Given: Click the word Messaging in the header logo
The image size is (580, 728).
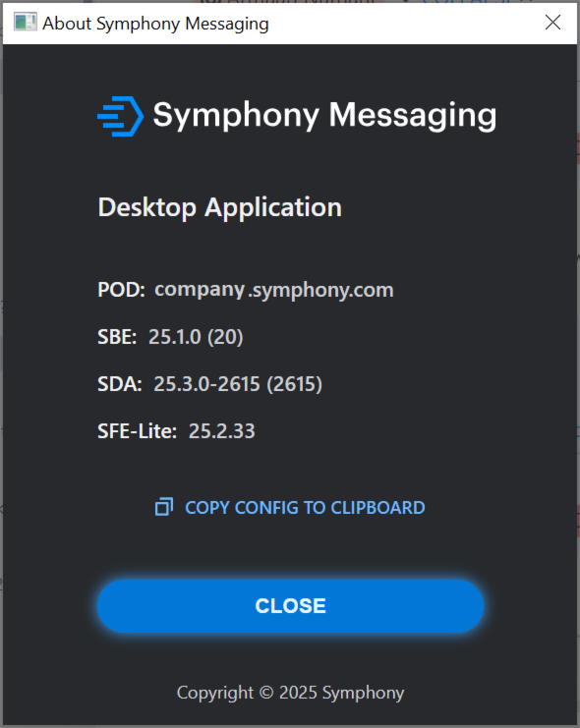Looking at the screenshot, I should point(413,115).
